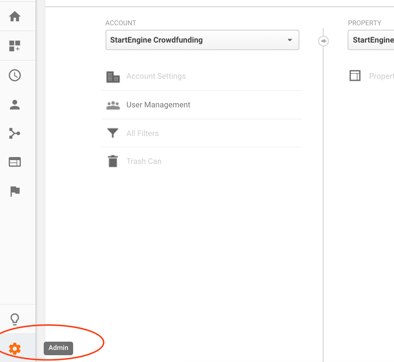This screenshot has width=394, height=362.
Task: Open the Discover lightbulb icon
Action: pos(15,319)
